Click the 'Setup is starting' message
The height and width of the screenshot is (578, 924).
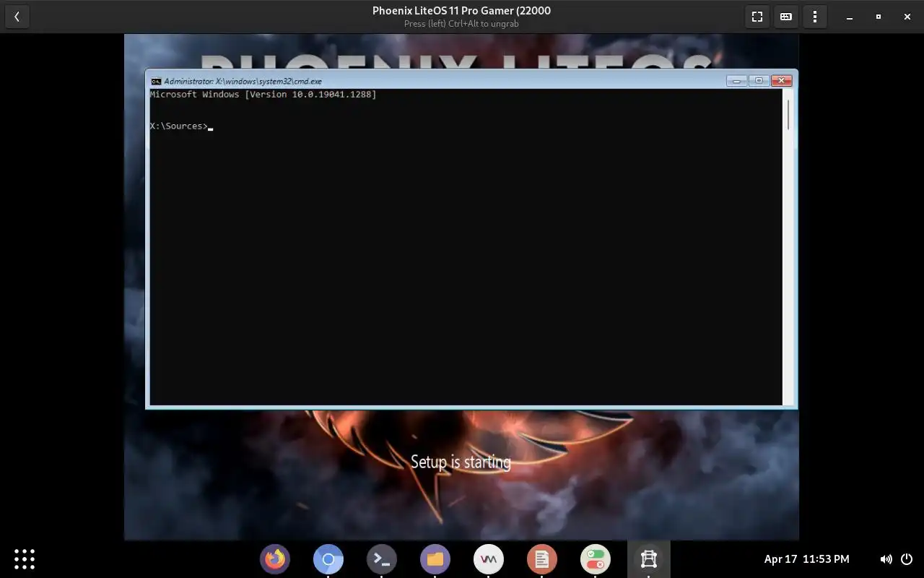pyautogui.click(x=461, y=462)
